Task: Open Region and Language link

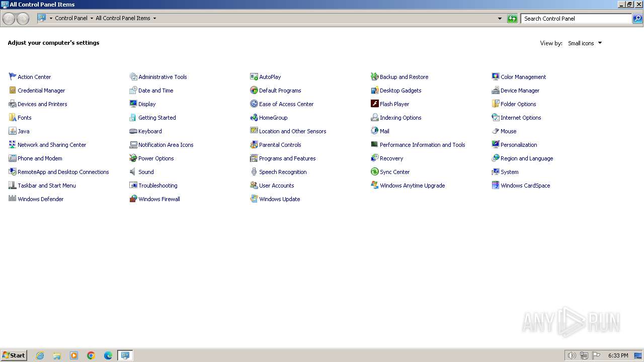Action: click(527, 158)
